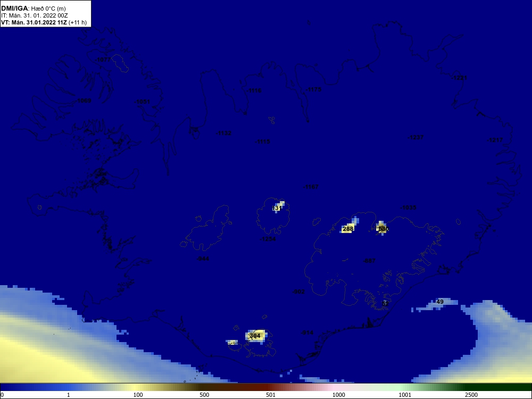Click the 1000 label on the color scale
Screen dimensions: 532x399
pyautogui.click(x=338, y=395)
